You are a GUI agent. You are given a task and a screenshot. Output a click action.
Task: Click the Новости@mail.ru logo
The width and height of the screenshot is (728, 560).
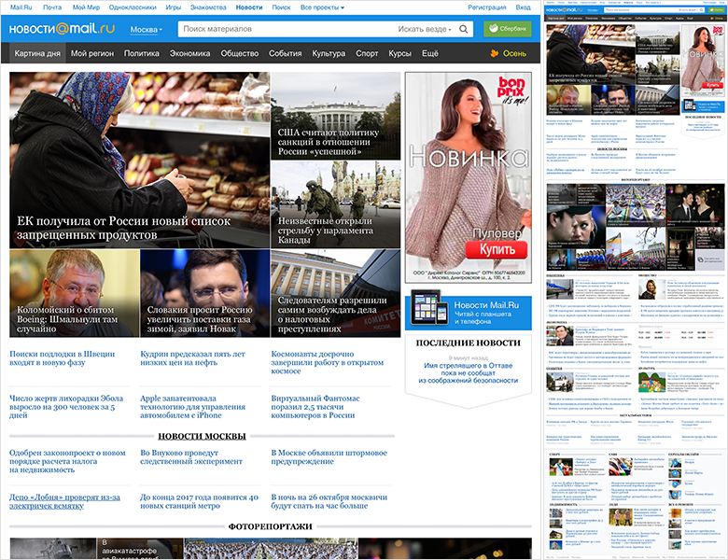[62, 29]
